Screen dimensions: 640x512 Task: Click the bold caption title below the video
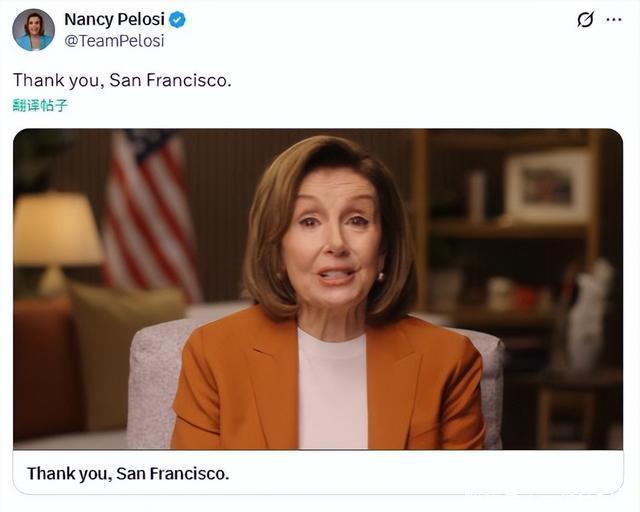pos(128,474)
